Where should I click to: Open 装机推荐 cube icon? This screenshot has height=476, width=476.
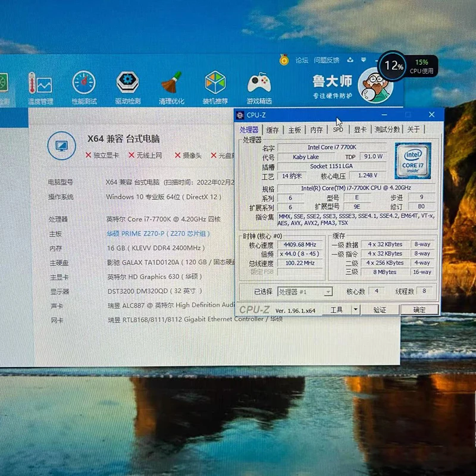click(x=215, y=87)
